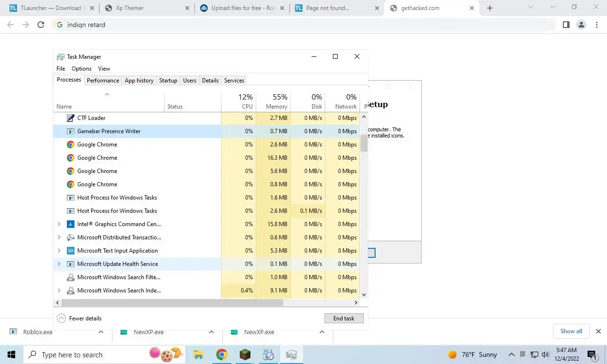This screenshot has width=607, height=364.
Task: Switch to the Xp Themer browser tab
Action: pos(147,8)
